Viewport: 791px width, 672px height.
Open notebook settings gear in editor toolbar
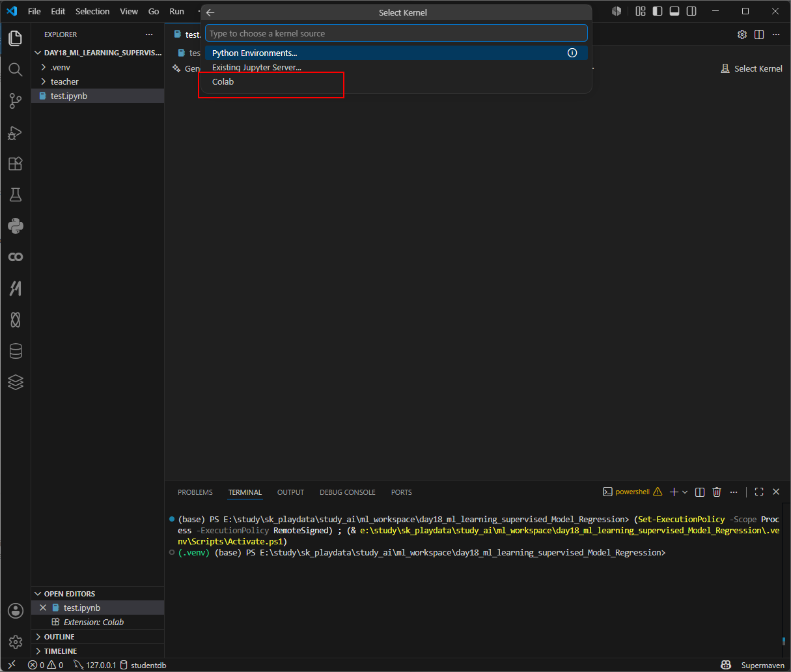742,35
